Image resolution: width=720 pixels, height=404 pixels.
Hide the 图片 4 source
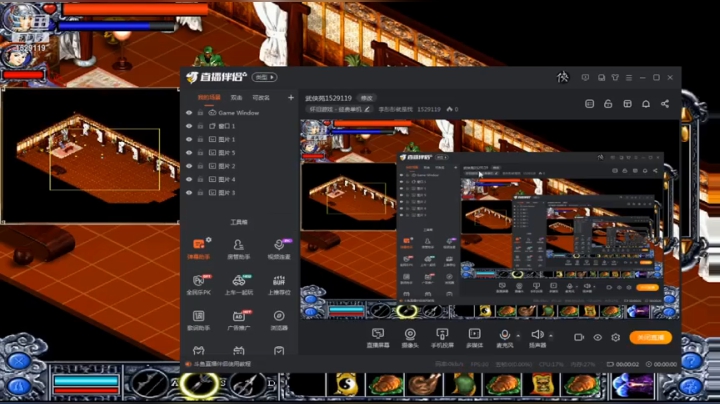pos(189,179)
